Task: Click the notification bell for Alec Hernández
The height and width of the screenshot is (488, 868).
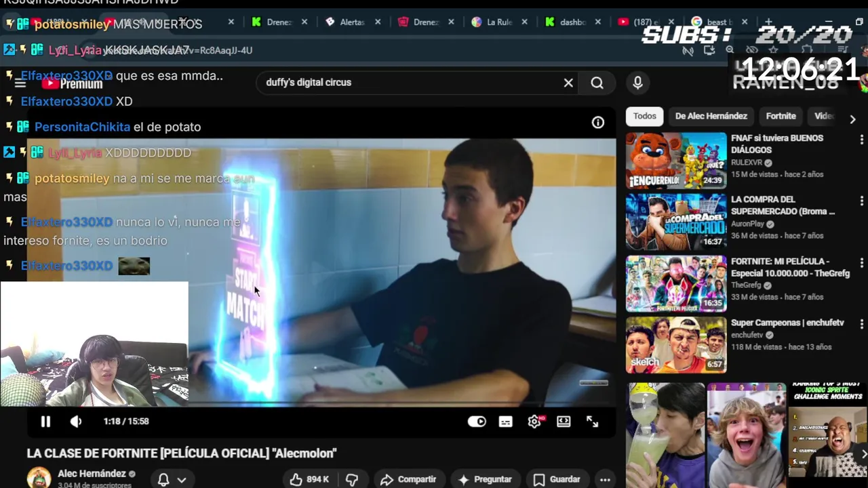Action: [x=163, y=479]
